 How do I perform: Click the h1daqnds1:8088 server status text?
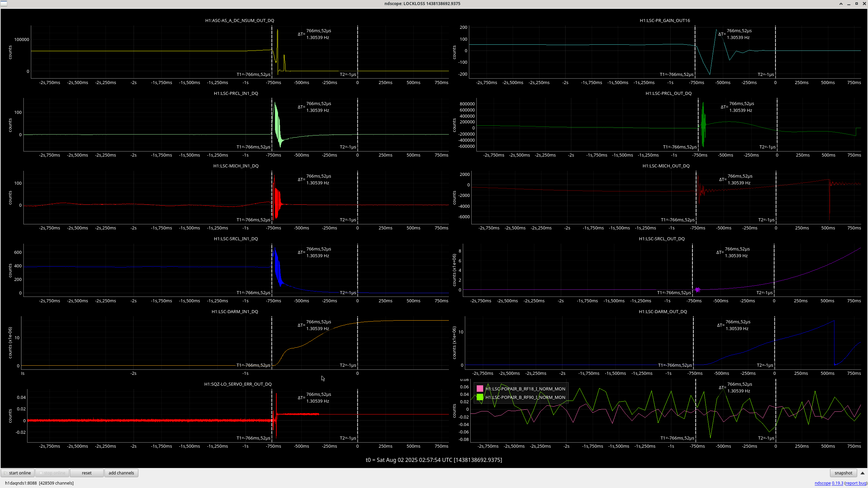[x=39, y=483]
